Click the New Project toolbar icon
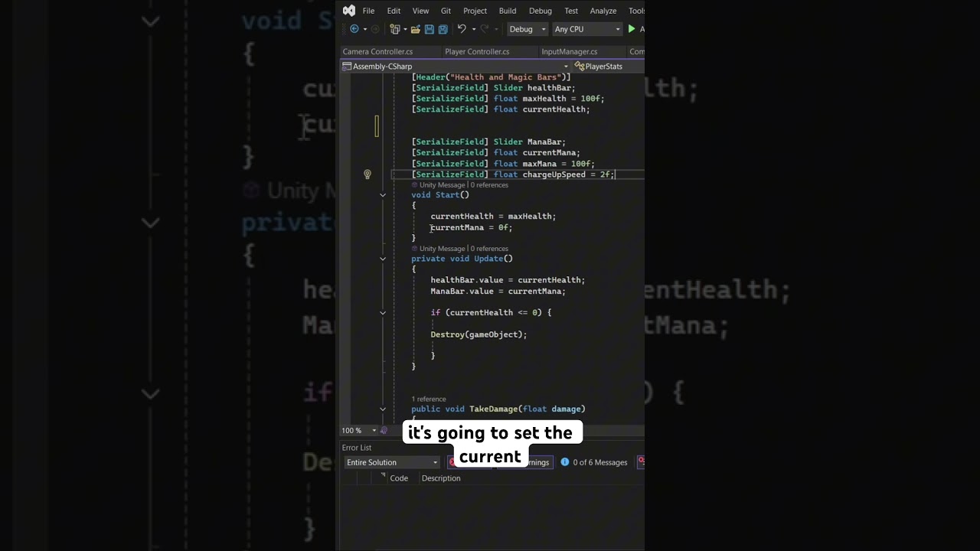The image size is (980, 551). pyautogui.click(x=395, y=29)
